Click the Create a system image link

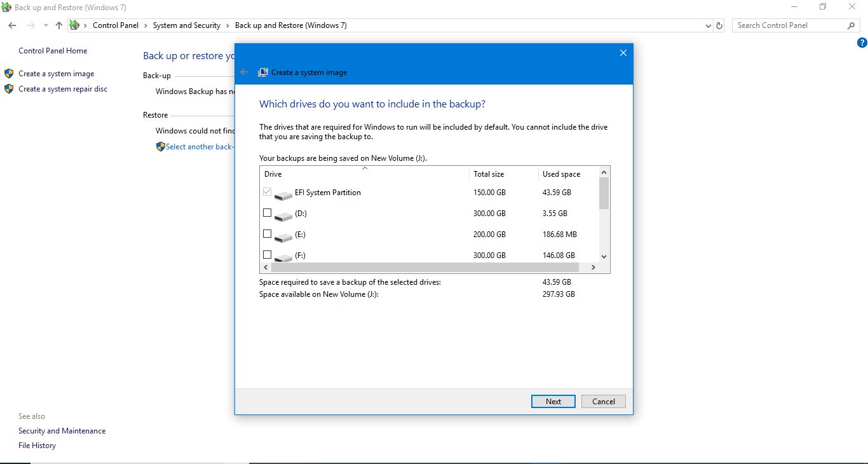(x=57, y=74)
